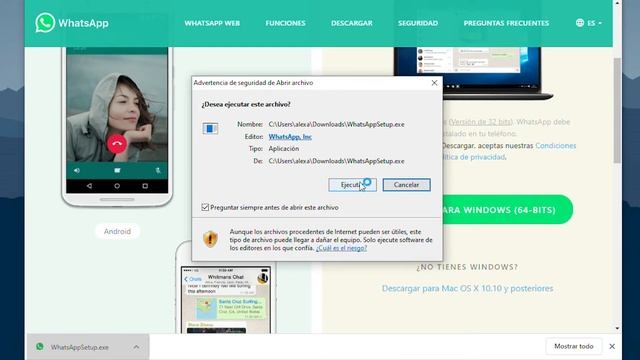
Task: Click the WhatsApp wordmark text
Action: click(83, 23)
